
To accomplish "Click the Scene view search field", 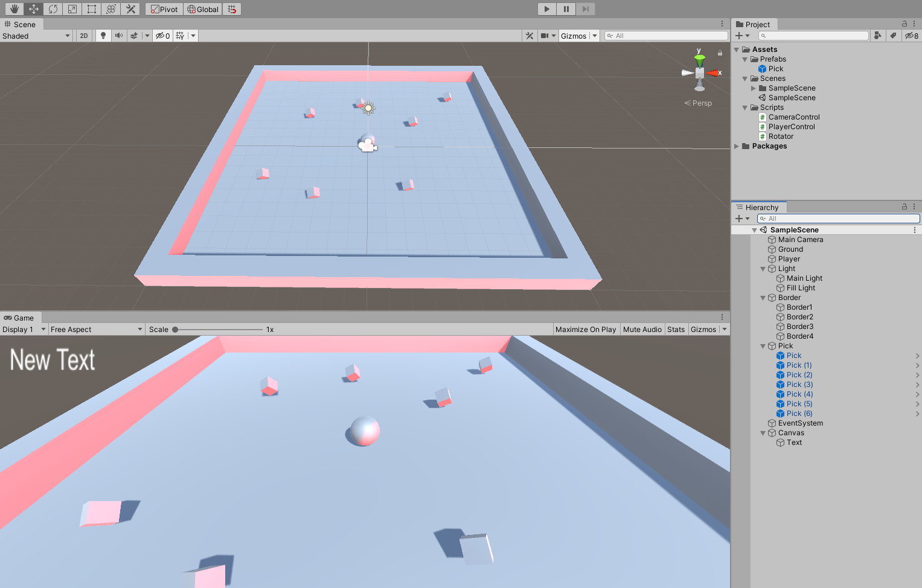I will [x=666, y=36].
